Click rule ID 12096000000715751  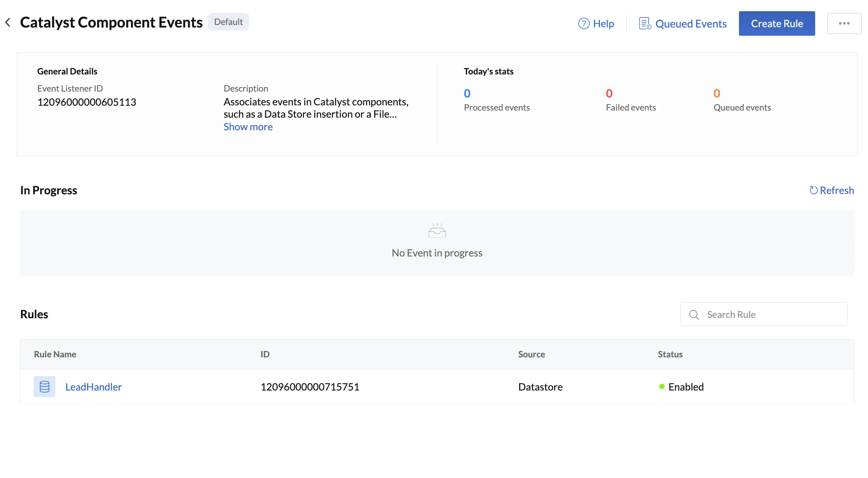point(310,387)
